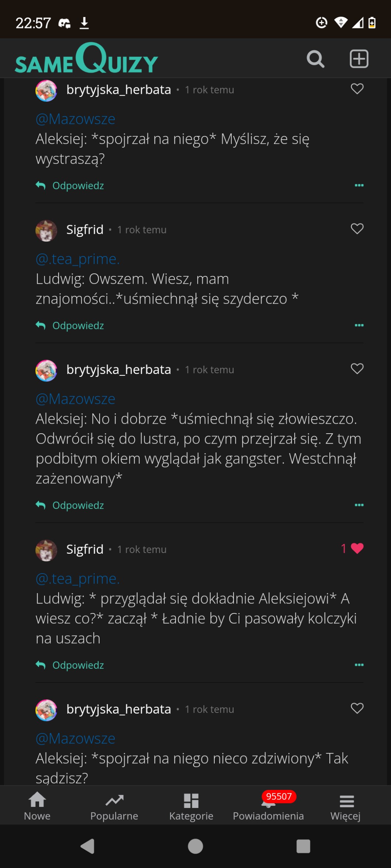Open the SameQuizy logo home
The width and height of the screenshot is (391, 868).
coord(87,59)
